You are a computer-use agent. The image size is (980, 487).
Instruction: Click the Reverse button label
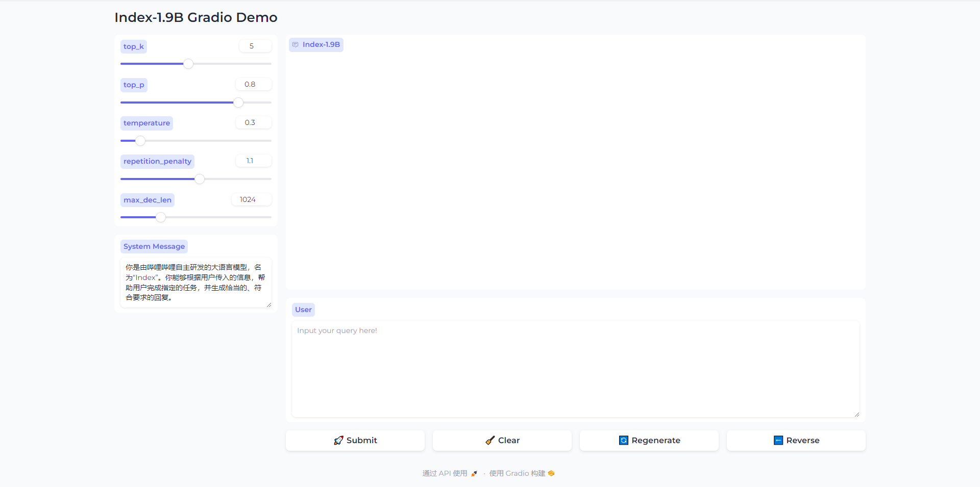[803, 440]
